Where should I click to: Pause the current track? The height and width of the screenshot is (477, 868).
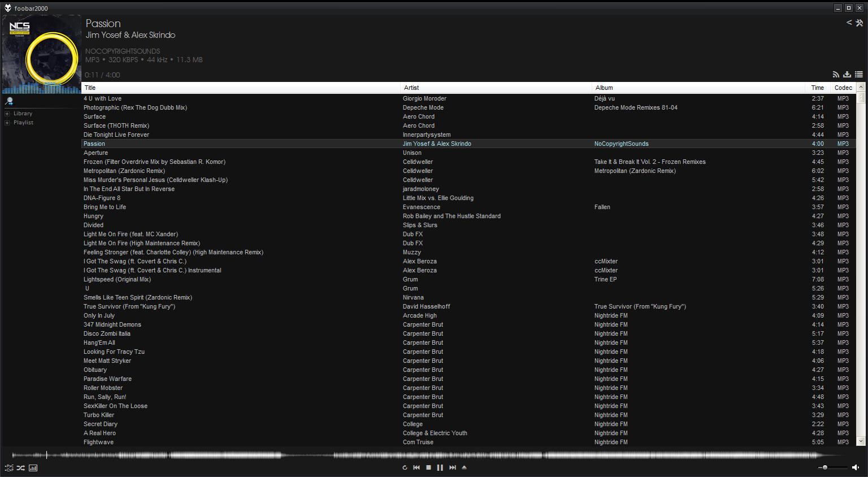click(440, 467)
